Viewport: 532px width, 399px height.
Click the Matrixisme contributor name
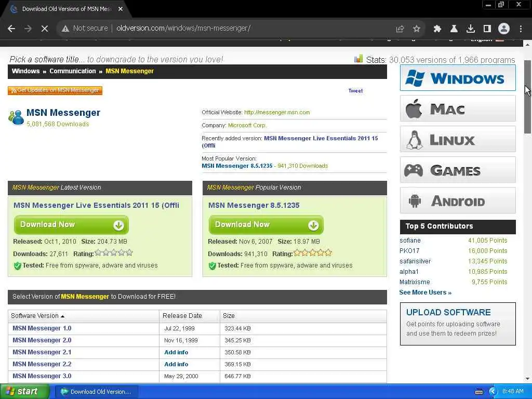(415, 282)
